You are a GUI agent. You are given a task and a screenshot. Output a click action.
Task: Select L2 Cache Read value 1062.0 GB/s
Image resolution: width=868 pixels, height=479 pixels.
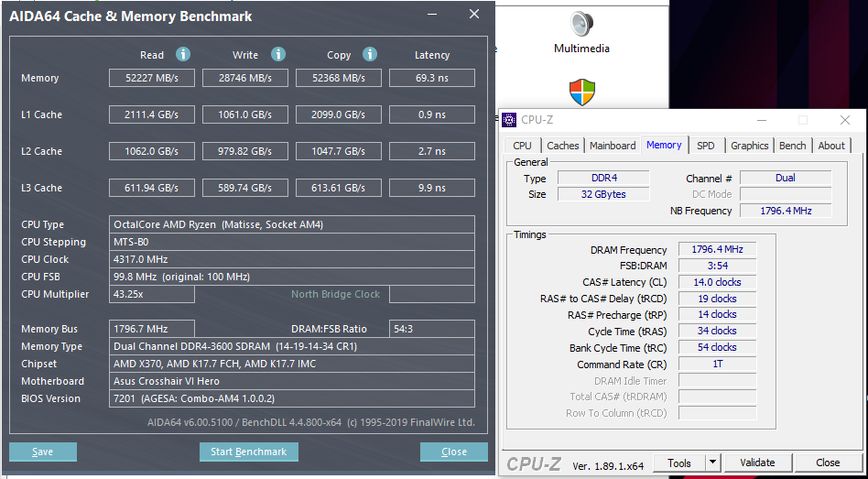tap(152, 151)
